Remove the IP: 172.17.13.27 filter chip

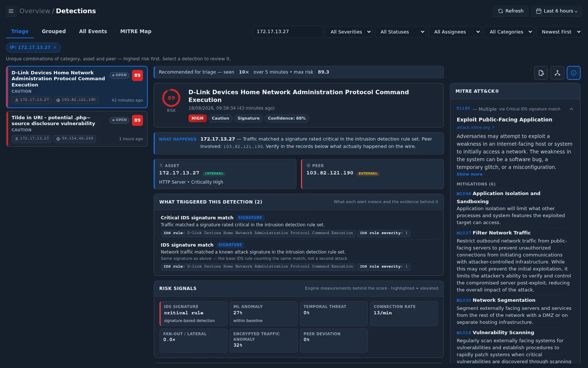(x=55, y=47)
